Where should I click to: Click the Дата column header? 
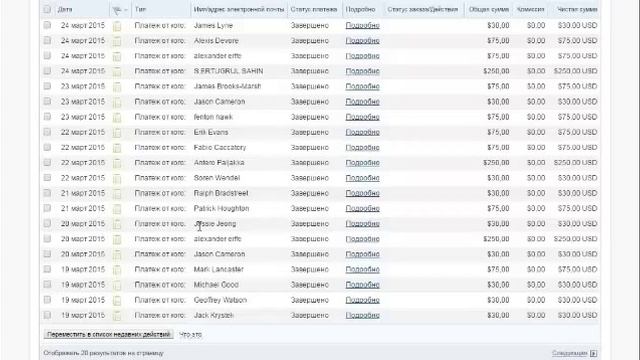(65, 9)
